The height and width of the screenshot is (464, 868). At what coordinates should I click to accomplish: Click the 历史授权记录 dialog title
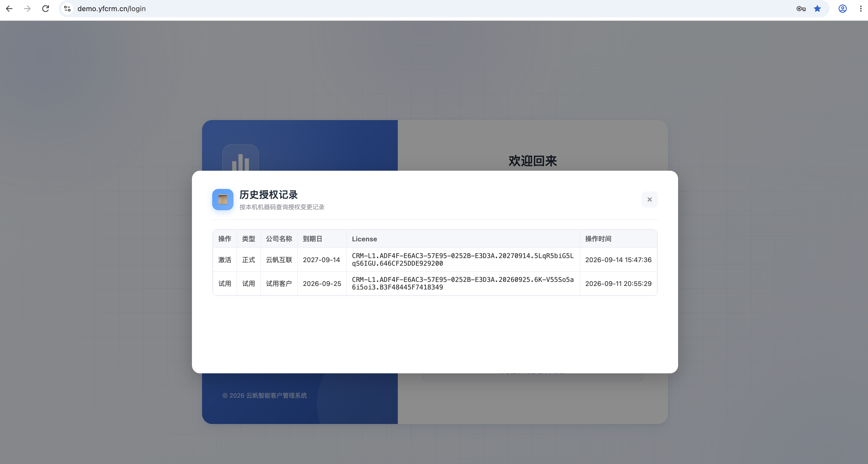269,195
